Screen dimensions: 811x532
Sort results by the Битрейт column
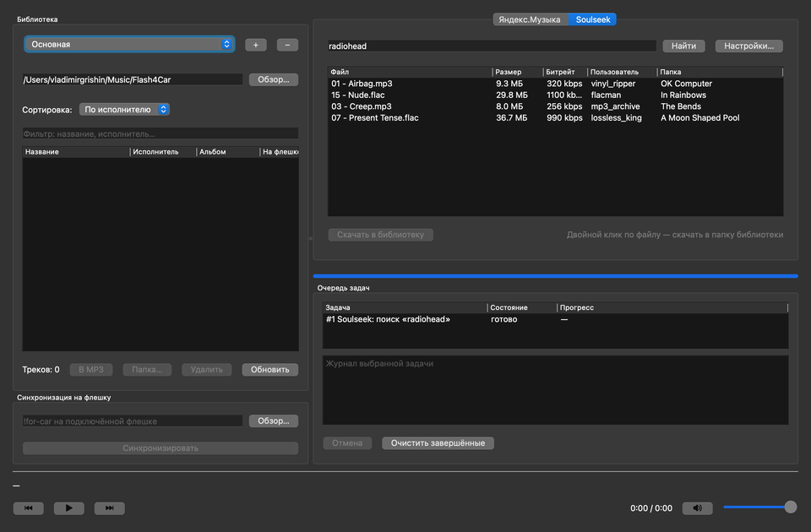pos(565,72)
